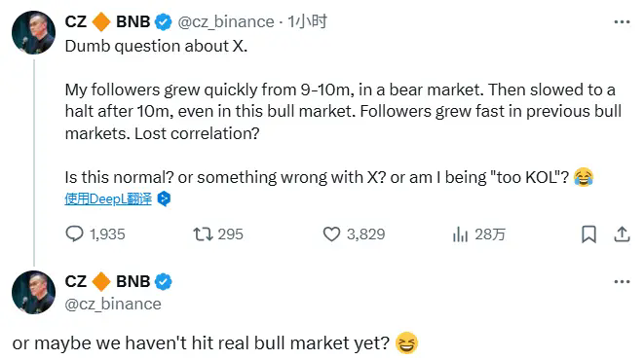Bookmark the Dumb question about X tweet
Screen dimensions: 644x360
(x=588, y=234)
